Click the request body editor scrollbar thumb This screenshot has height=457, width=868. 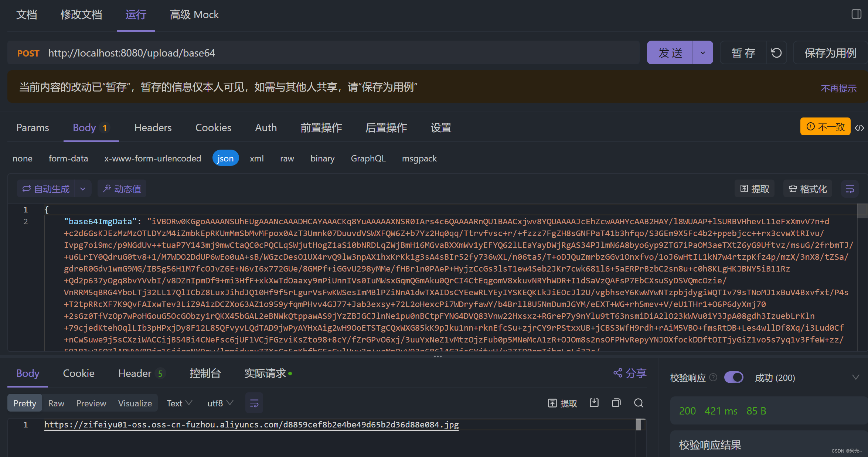(862, 211)
